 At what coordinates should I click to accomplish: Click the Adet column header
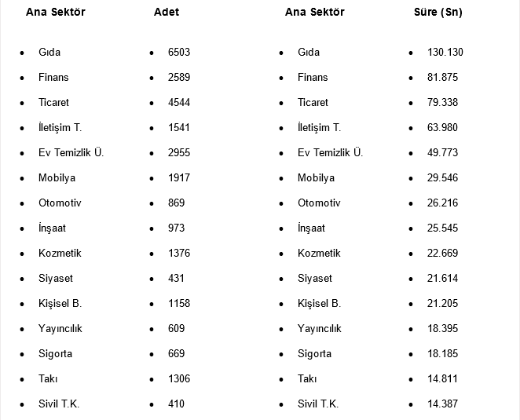pyautogui.click(x=167, y=13)
